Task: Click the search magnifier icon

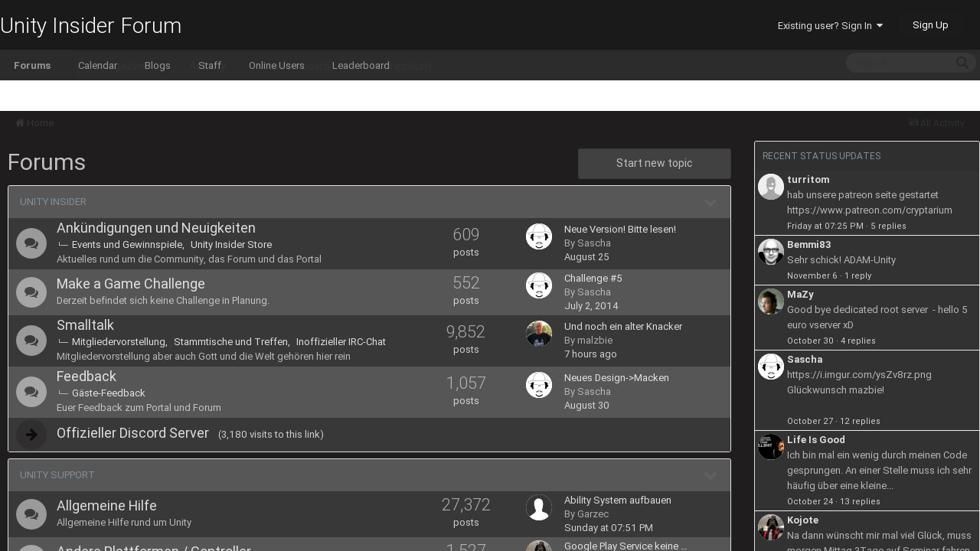Action: [x=962, y=63]
